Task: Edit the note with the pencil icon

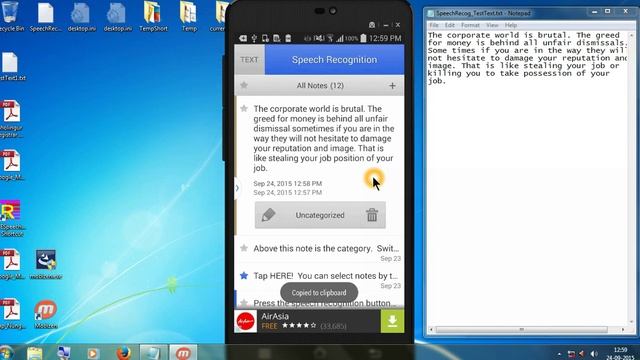Action: (268, 215)
